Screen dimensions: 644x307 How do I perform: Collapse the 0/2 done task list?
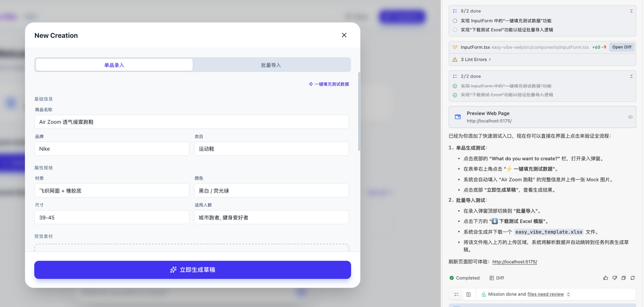pos(631,11)
